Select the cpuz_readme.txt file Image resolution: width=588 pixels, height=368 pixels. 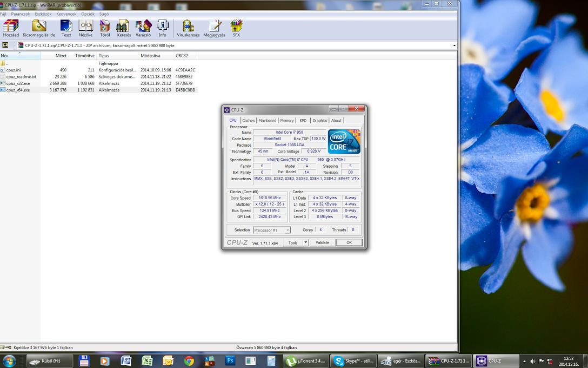[x=98, y=77]
